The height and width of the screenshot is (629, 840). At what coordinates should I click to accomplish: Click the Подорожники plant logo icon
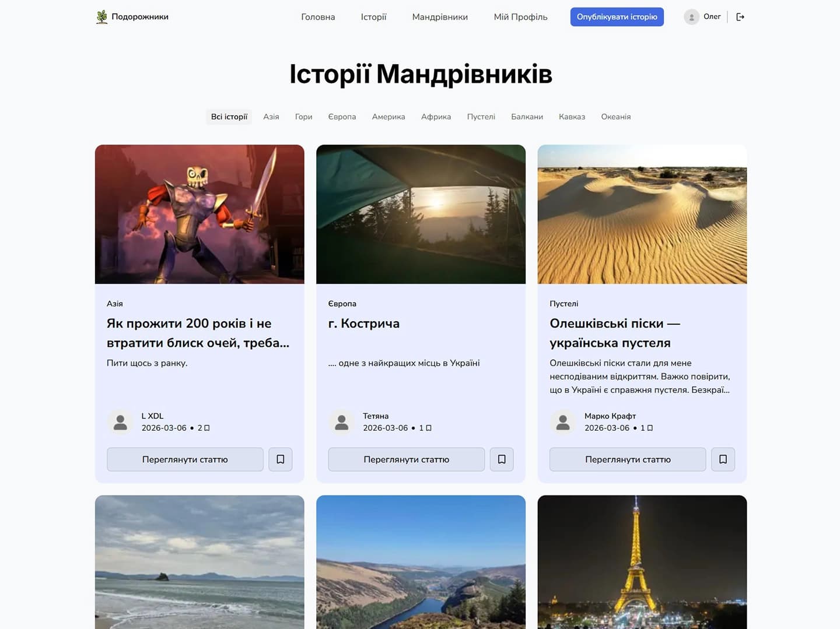[x=101, y=16]
